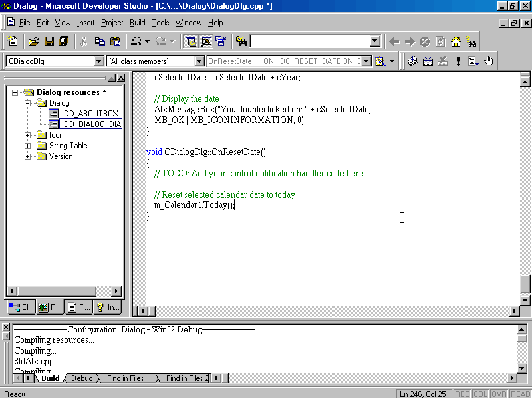Click the Refresh page icon
Image resolution: width=532 pixels, height=399 pixels.
pyautogui.click(x=440, y=42)
